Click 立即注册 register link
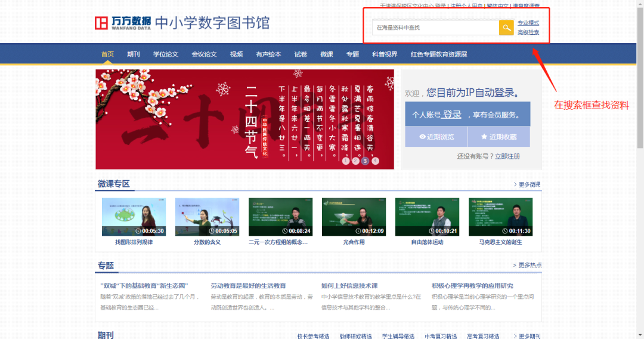Screen dimensions: 644x339 pos(507,156)
